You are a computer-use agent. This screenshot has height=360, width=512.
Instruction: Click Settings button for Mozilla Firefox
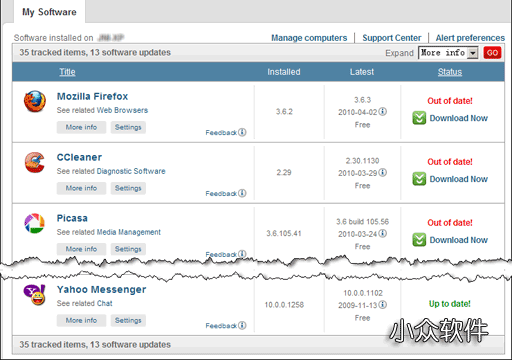coord(128,127)
